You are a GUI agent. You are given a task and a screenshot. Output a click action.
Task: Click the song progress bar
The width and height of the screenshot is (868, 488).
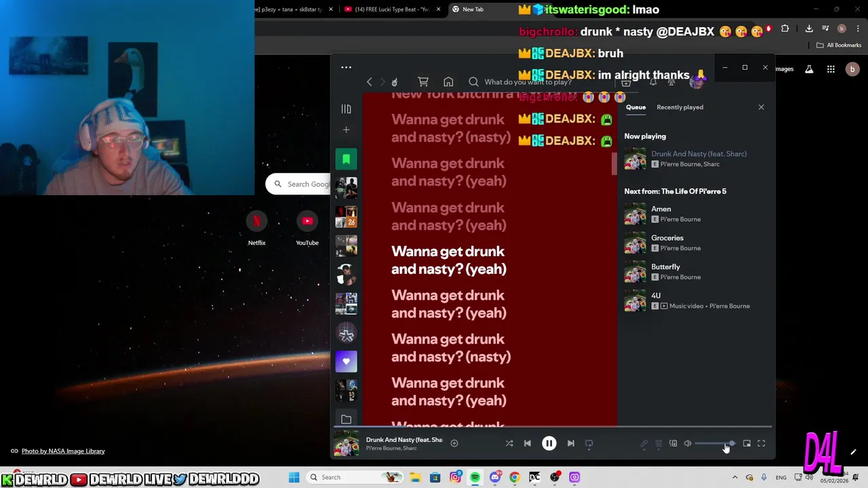coord(553,427)
